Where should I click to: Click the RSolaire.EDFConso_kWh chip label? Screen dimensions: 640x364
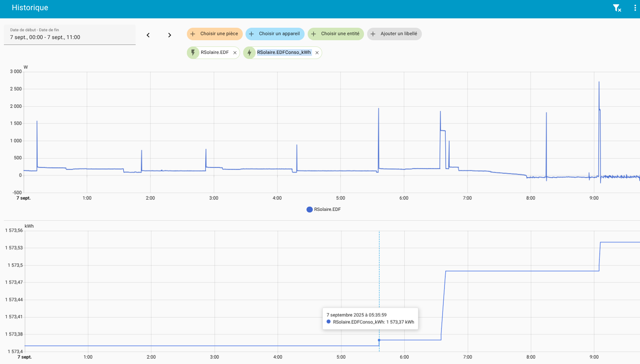284,53
